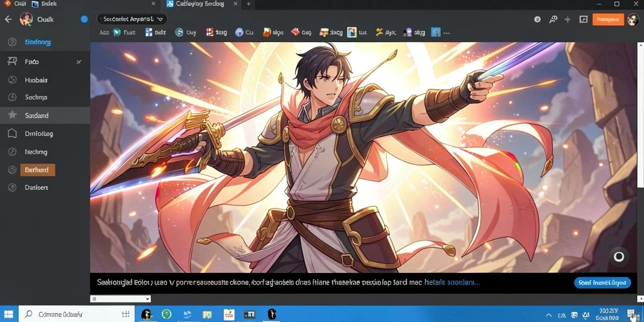The height and width of the screenshot is (322, 644).
Task: Click the sparkle icon in top-right header
Action: tap(567, 19)
